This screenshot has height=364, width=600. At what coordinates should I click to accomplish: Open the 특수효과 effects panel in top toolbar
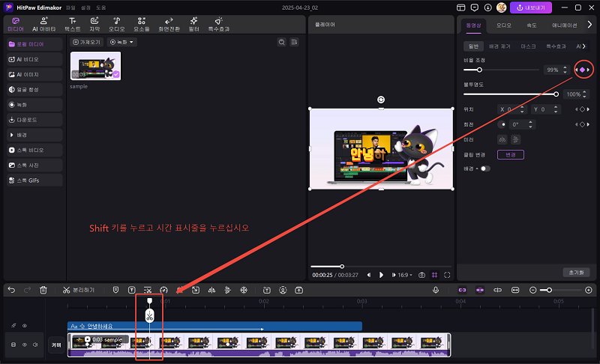218,25
